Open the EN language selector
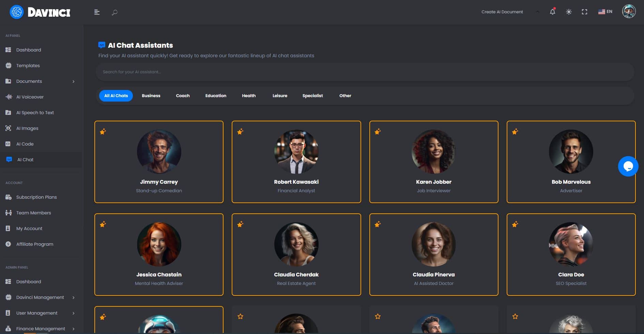This screenshot has width=644, height=334. 605,12
